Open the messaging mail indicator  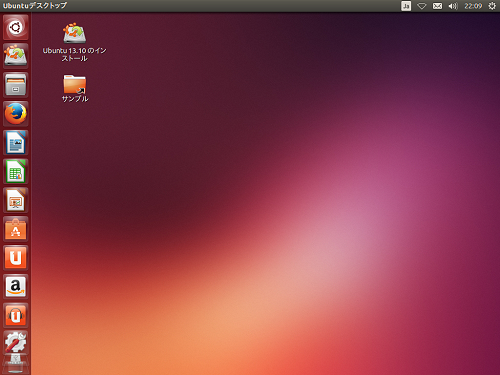click(x=437, y=6)
